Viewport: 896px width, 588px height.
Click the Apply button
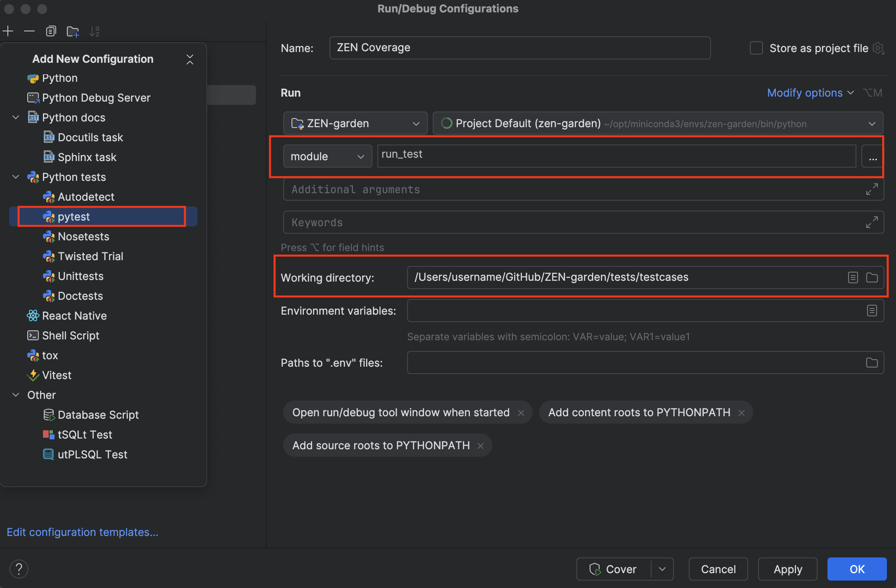[788, 569]
